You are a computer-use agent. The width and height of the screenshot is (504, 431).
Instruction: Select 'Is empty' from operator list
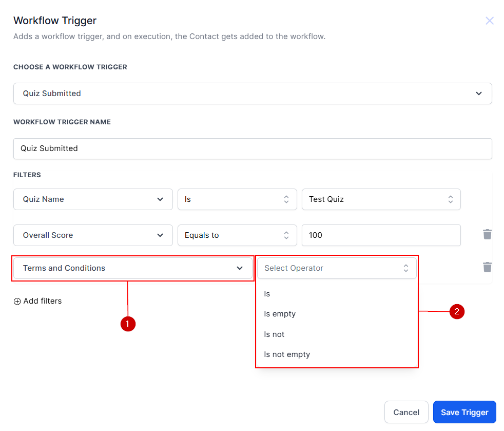(x=280, y=314)
